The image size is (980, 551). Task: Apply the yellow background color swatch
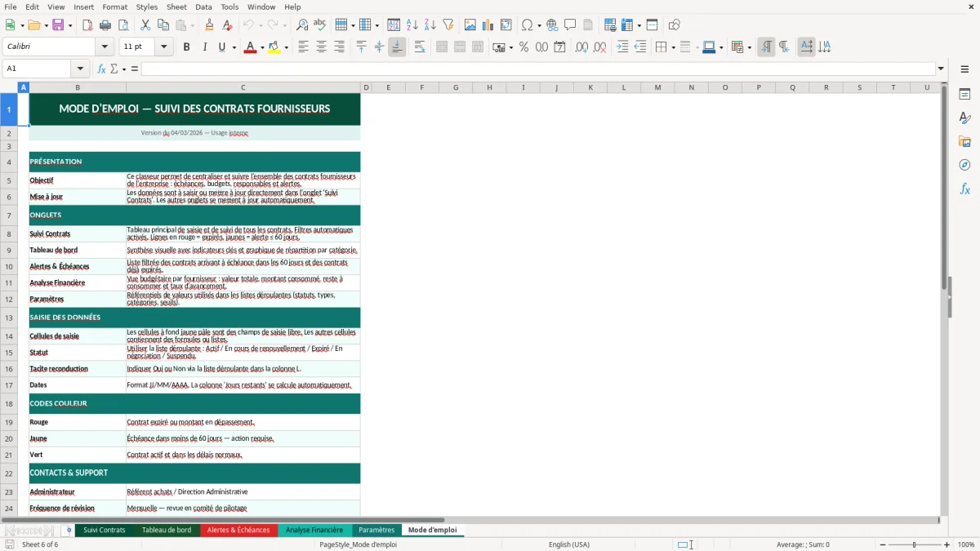274,47
